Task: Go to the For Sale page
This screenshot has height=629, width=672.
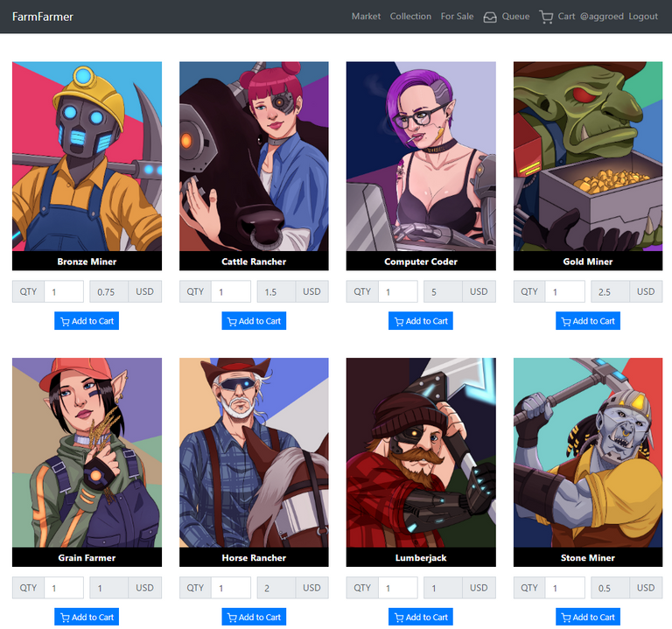Action: (x=457, y=17)
